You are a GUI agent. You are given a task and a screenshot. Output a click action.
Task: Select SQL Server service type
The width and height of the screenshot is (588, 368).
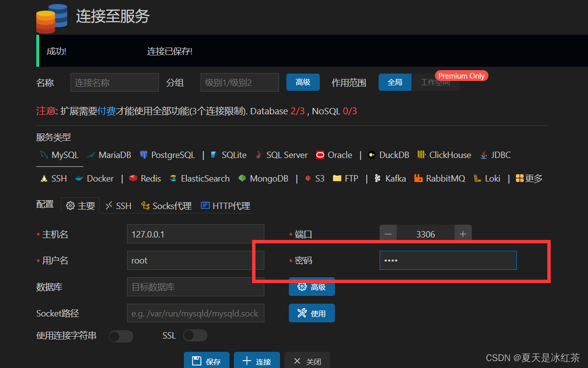[x=281, y=155]
